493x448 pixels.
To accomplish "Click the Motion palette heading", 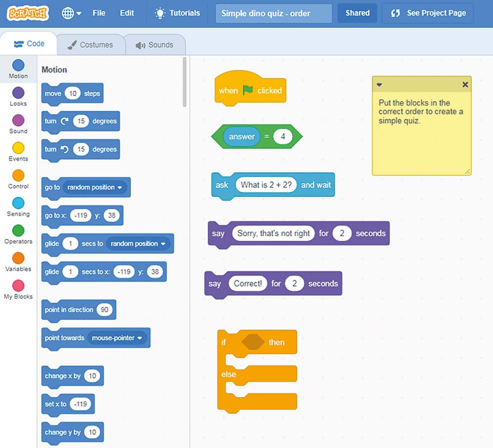I will 54,70.
